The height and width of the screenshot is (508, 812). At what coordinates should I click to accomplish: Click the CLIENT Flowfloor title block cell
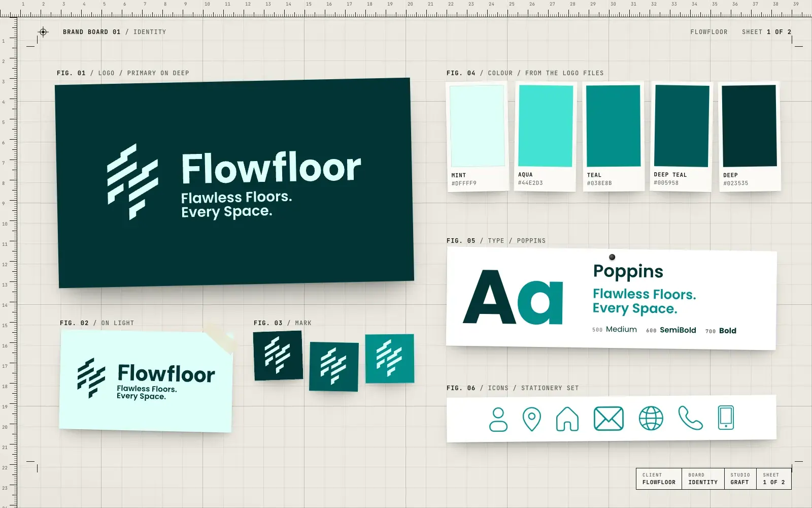click(659, 479)
